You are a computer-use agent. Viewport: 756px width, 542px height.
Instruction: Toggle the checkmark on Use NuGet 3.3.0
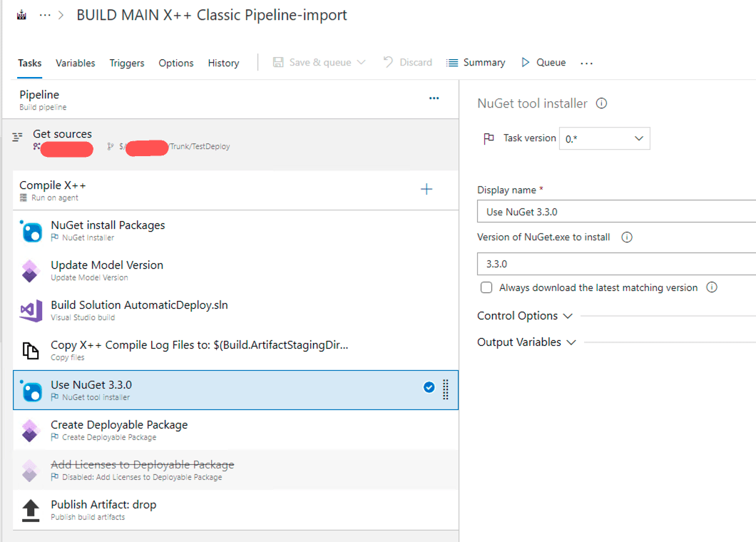click(429, 387)
